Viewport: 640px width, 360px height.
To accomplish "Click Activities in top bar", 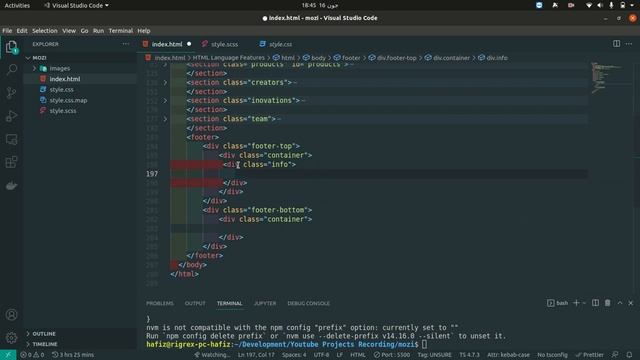I will point(17,5).
